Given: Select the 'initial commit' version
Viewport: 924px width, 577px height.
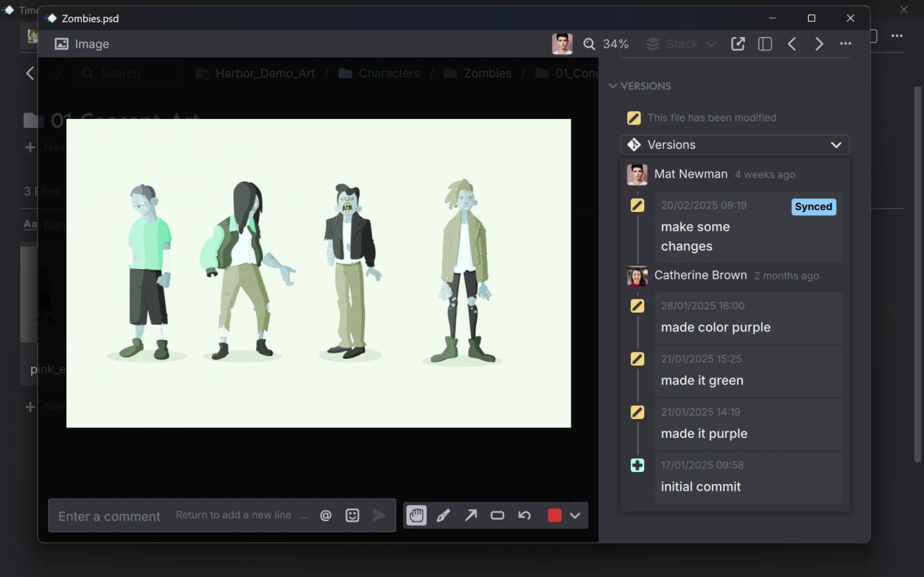Looking at the screenshot, I should [x=748, y=477].
